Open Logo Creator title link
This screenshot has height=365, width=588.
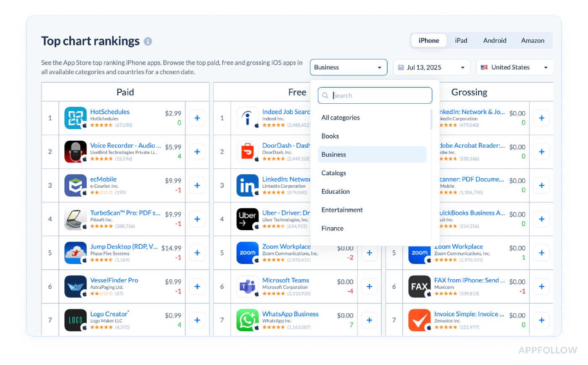click(109, 314)
